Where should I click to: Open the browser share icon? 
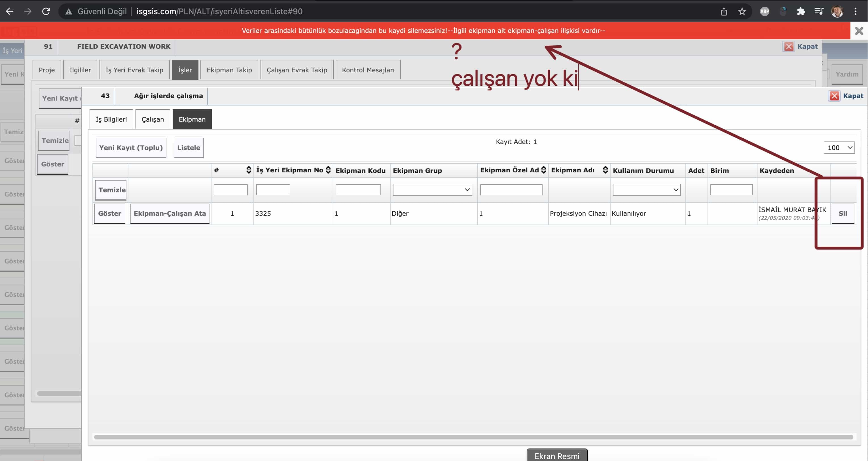pos(724,11)
